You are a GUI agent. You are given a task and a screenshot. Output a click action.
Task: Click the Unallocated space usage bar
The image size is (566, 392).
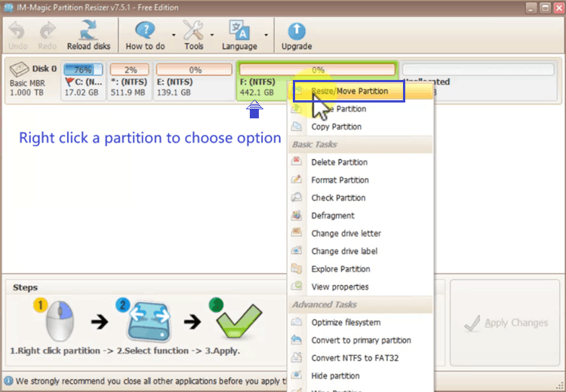click(478, 69)
